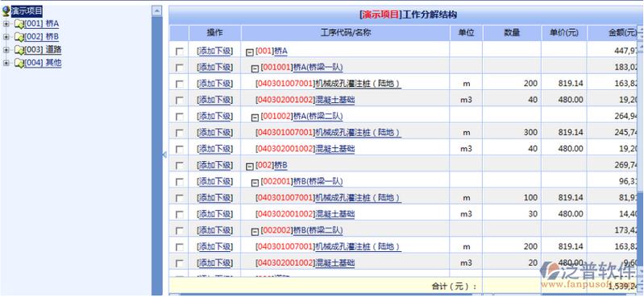Click 添加下级 link on the [001]桥A row
644x297 pixels.
click(215, 52)
